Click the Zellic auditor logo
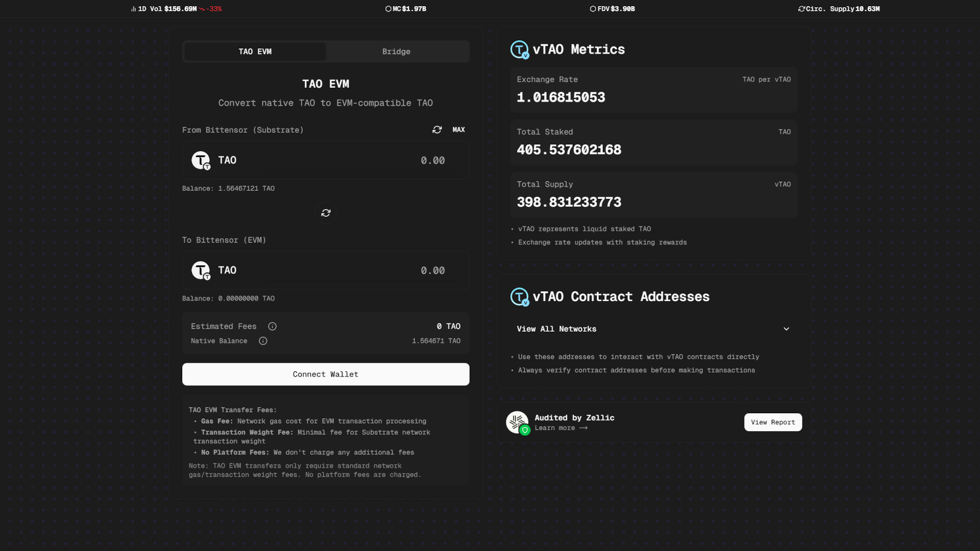The width and height of the screenshot is (980, 551). pyautogui.click(x=518, y=422)
